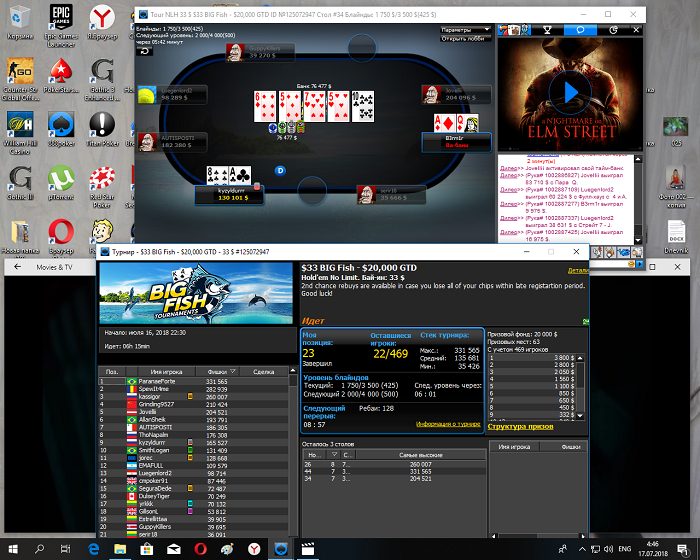This screenshot has height=560, width=700.
Task: Click GuppyKillers player avatar at table
Action: pos(235,52)
